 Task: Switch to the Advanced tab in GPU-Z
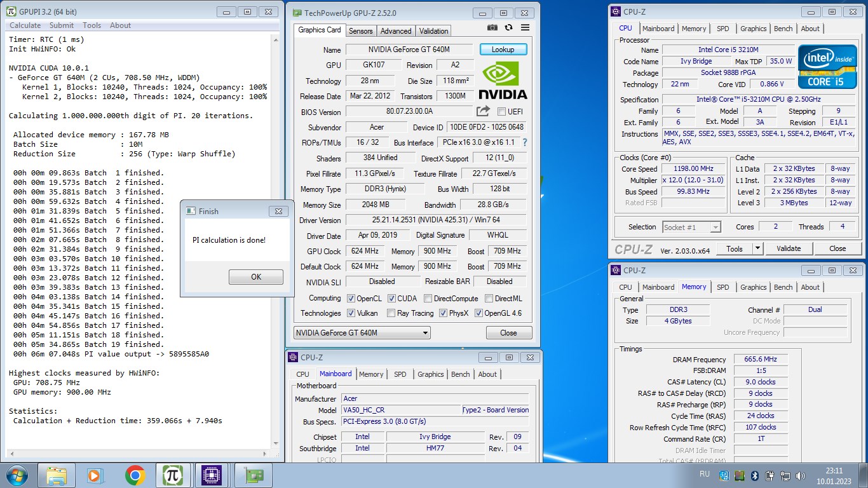pos(396,31)
